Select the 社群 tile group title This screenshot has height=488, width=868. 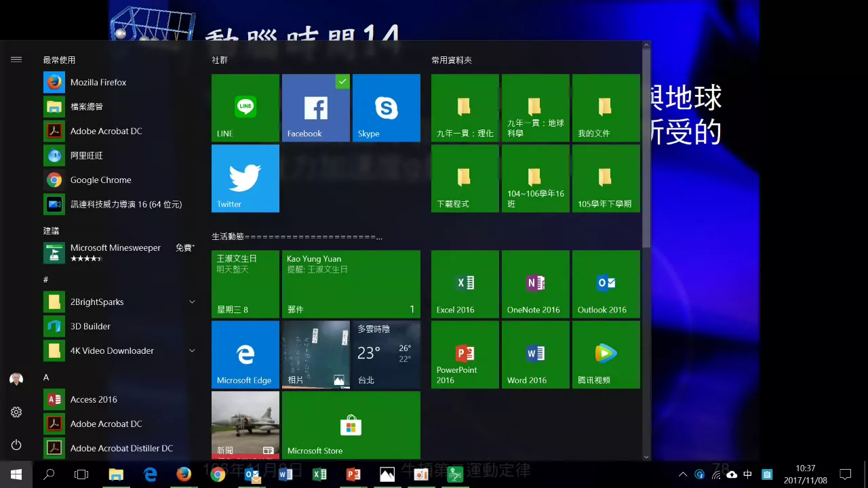coord(220,60)
